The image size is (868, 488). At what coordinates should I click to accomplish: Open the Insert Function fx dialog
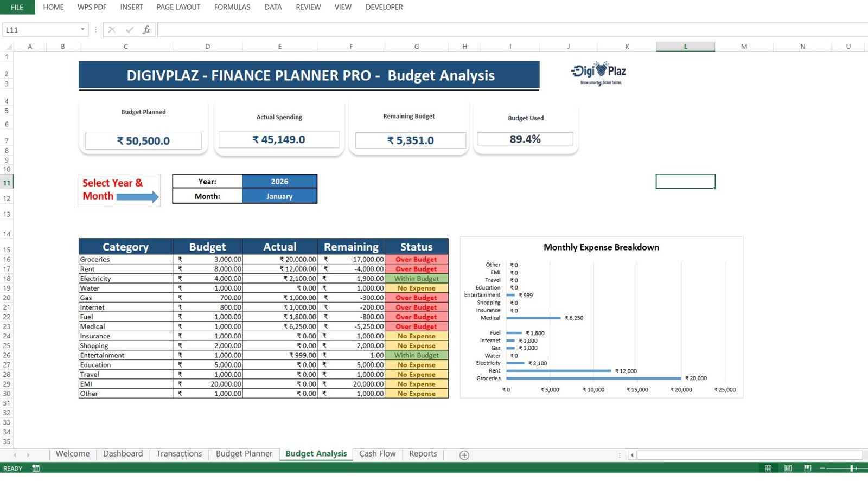[146, 30]
